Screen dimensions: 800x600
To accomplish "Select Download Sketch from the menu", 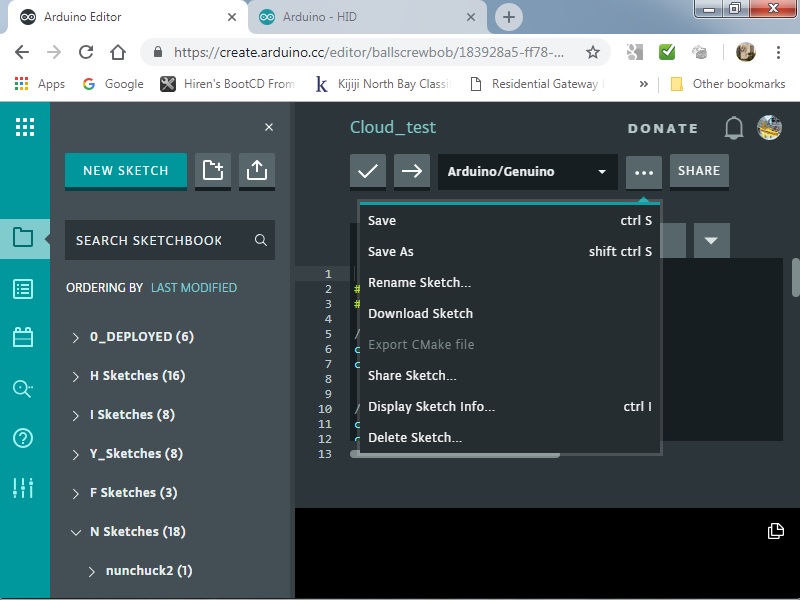I will [x=421, y=313].
